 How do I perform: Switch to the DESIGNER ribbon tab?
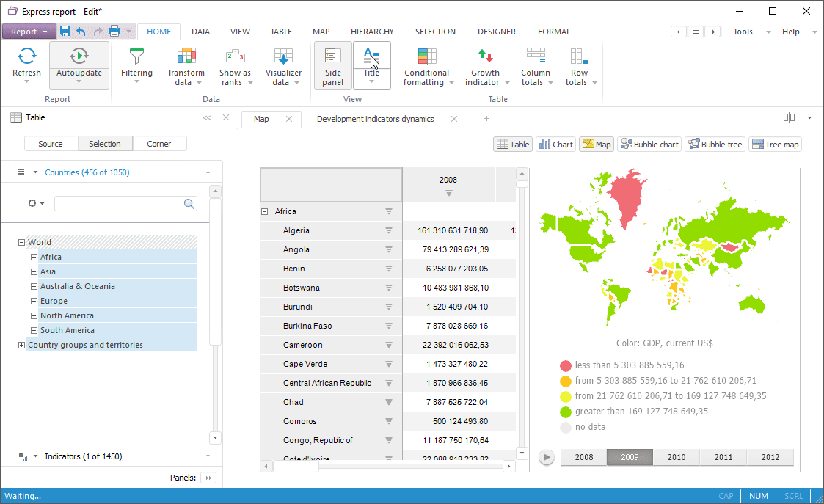[496, 32]
